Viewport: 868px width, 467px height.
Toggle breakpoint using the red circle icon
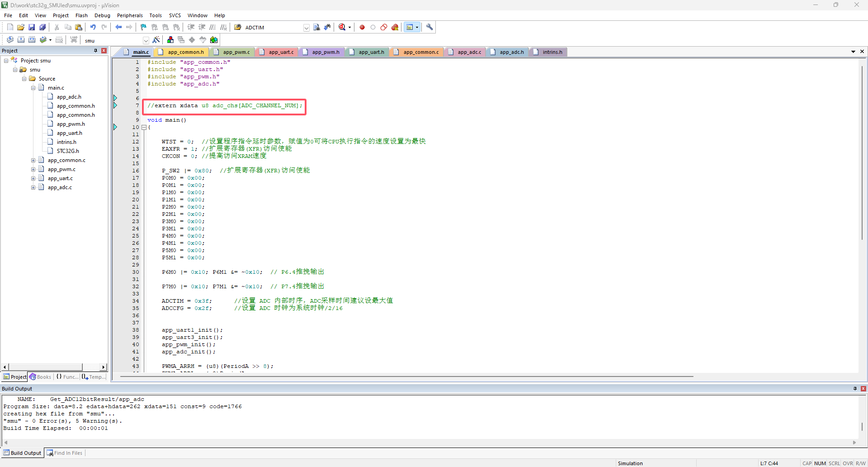pyautogui.click(x=362, y=27)
